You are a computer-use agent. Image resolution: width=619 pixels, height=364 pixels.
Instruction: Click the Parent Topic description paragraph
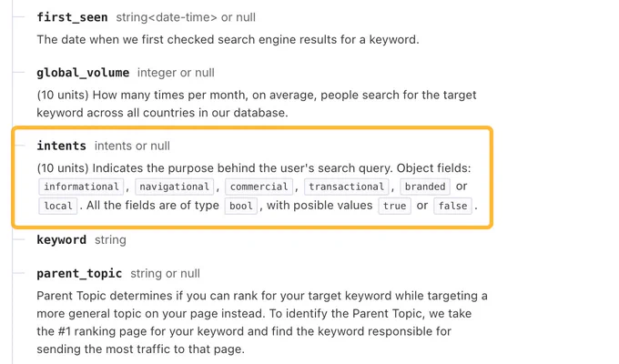point(262,322)
